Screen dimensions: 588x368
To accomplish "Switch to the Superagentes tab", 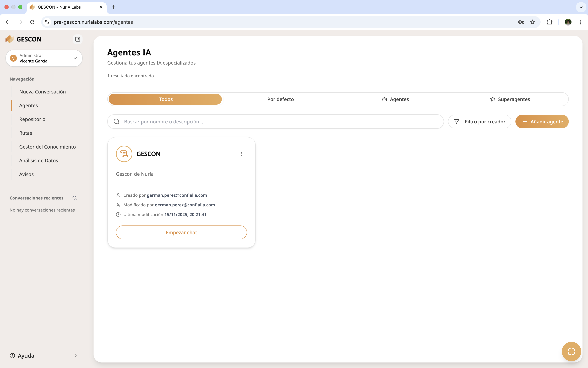I will tap(510, 99).
